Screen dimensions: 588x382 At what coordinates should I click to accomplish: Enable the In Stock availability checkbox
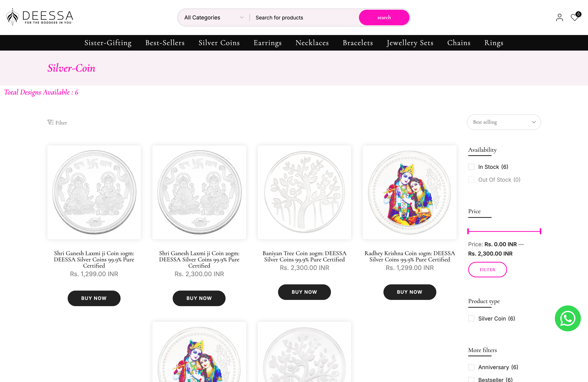tap(471, 166)
